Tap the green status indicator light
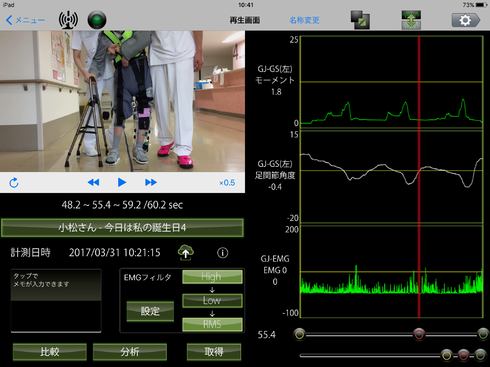This screenshot has height=367, width=490. tap(97, 20)
